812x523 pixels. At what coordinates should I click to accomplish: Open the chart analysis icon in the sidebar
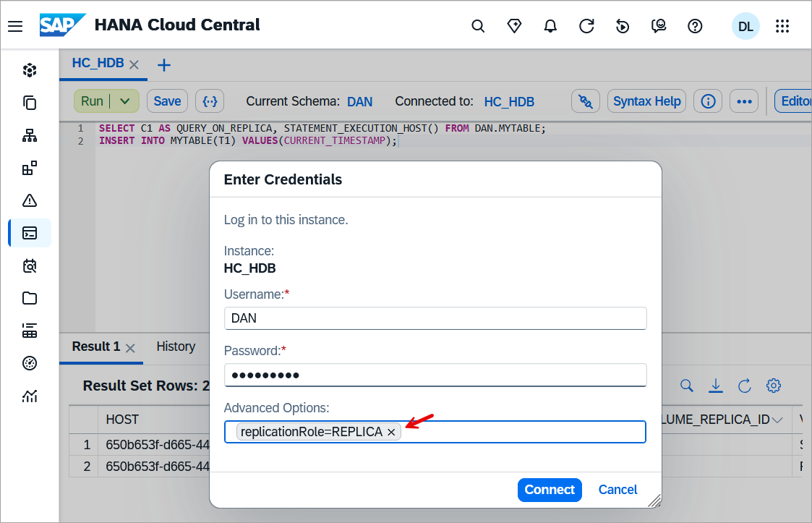[x=30, y=396]
